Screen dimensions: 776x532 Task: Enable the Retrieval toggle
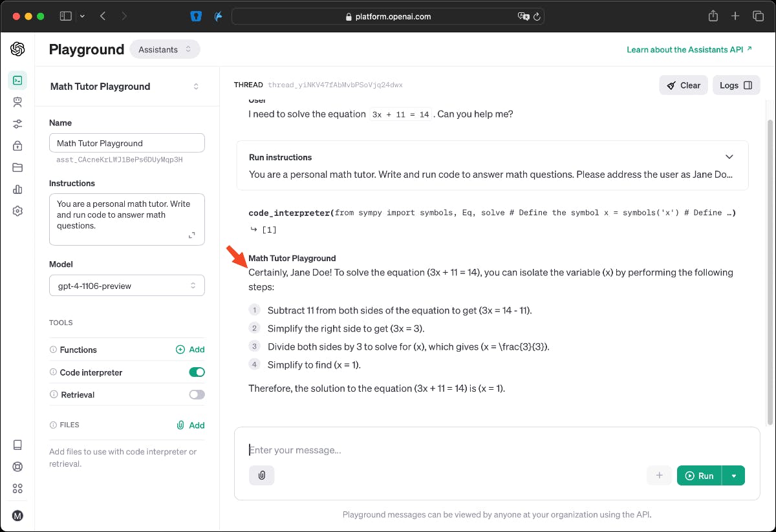(197, 395)
